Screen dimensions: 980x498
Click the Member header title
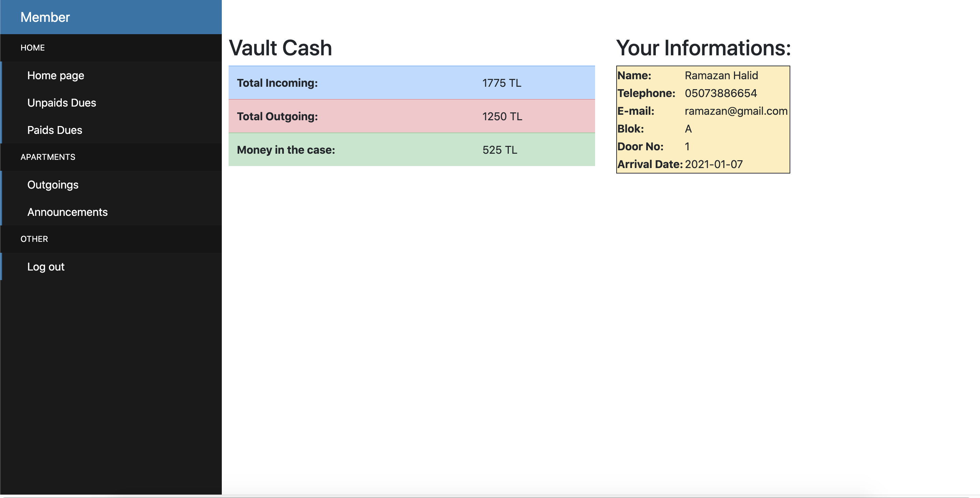(x=45, y=17)
